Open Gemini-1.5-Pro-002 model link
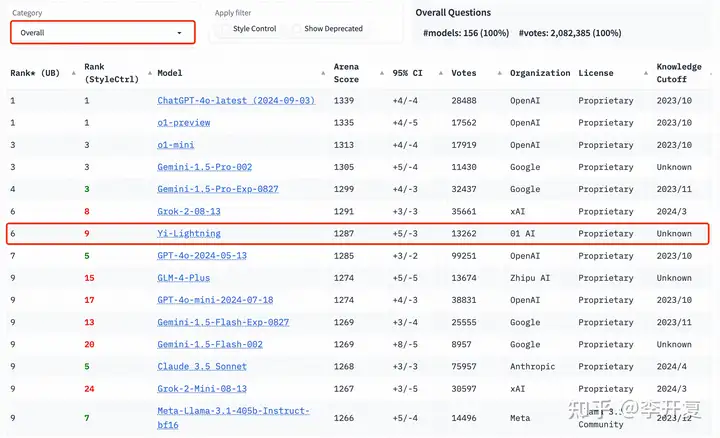Screen dimensions: 720x438 click(x=204, y=167)
